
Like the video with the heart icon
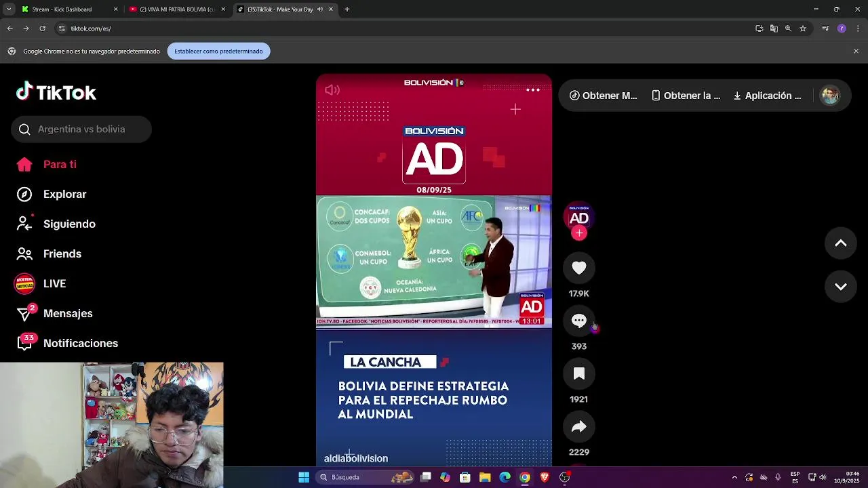pyautogui.click(x=578, y=268)
